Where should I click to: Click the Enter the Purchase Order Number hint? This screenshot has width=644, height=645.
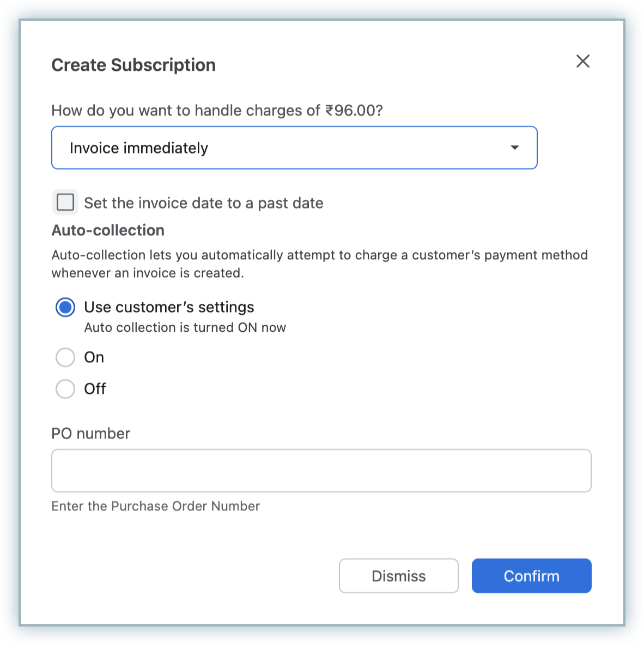point(156,506)
